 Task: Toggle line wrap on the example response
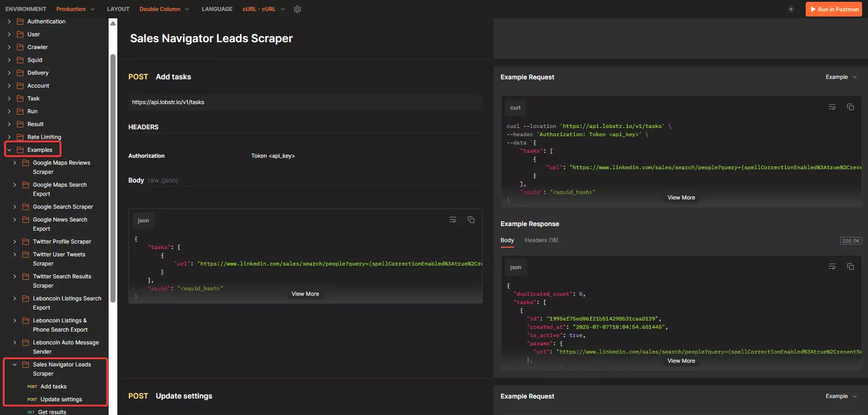832,266
